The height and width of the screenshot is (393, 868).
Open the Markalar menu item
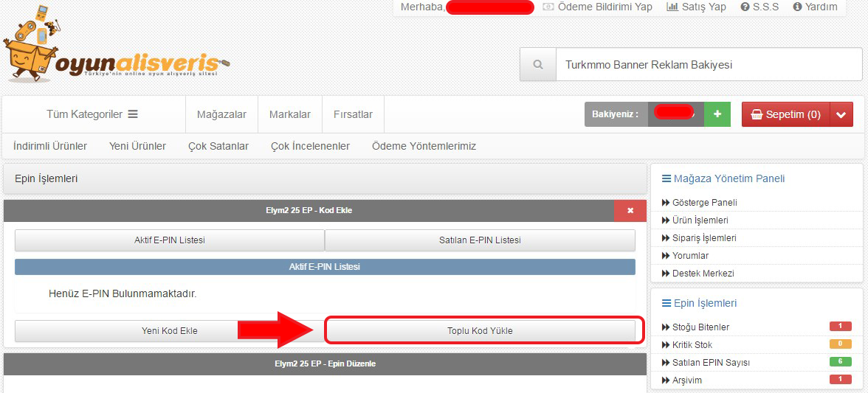coord(290,114)
